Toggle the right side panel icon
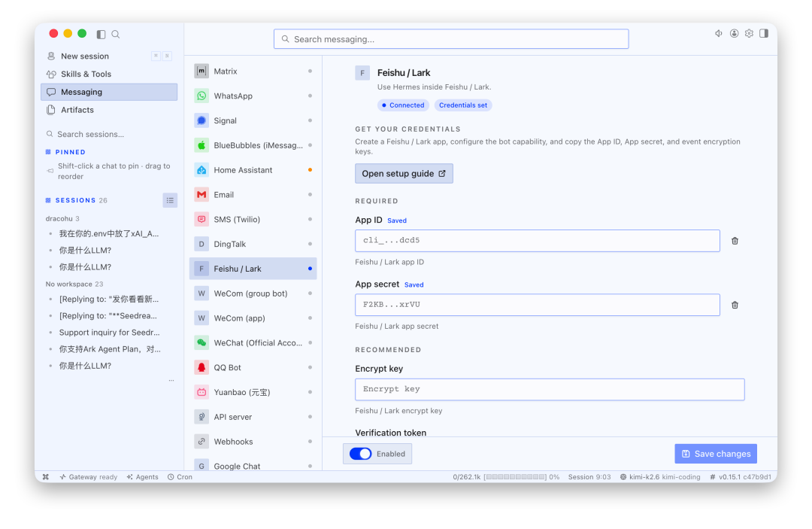Viewport: 812px width, 529px height. (x=764, y=34)
